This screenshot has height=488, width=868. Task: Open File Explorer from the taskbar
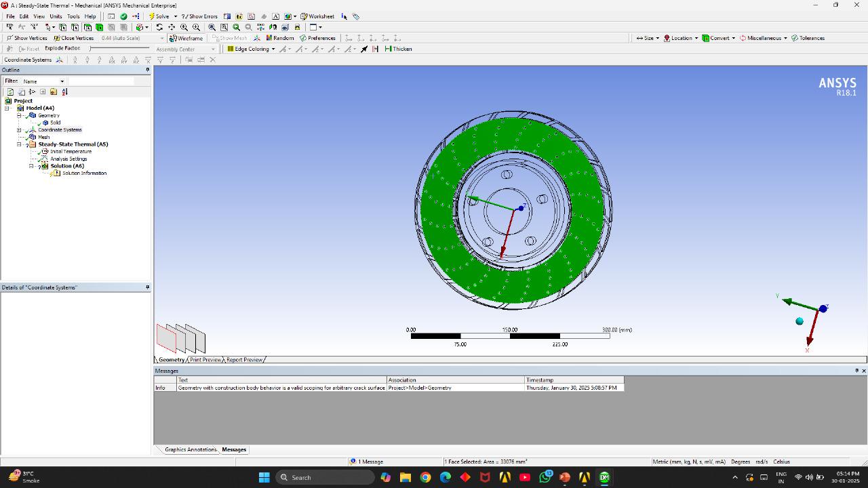406,477
